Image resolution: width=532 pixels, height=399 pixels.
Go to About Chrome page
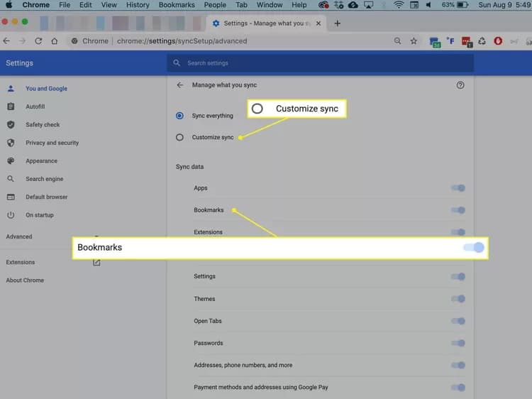pos(25,280)
